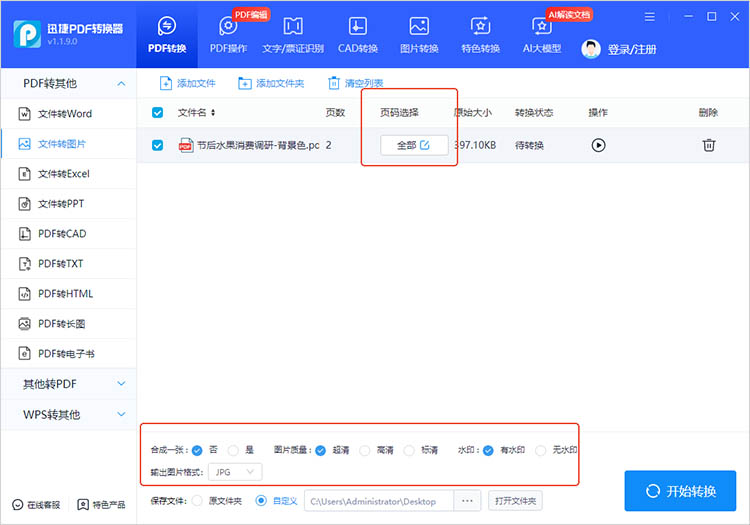Image resolution: width=750 pixels, height=525 pixels.
Task: Select 无水印 watermark option
Action: [x=540, y=450]
